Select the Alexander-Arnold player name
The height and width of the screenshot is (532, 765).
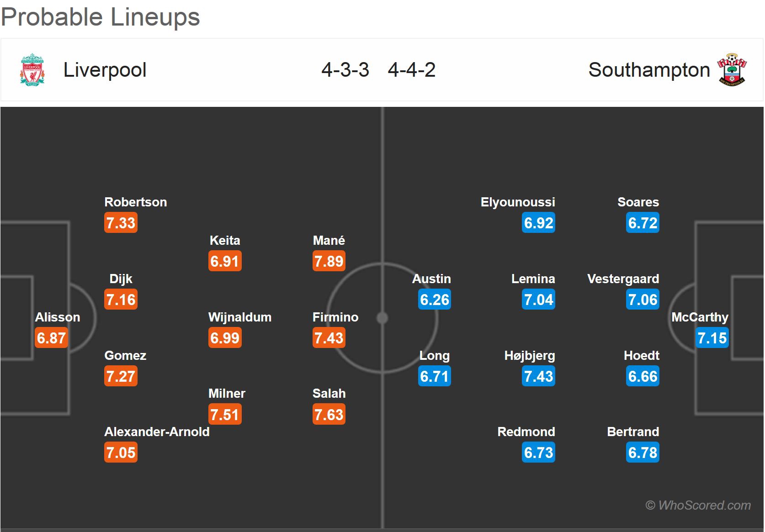(157, 432)
